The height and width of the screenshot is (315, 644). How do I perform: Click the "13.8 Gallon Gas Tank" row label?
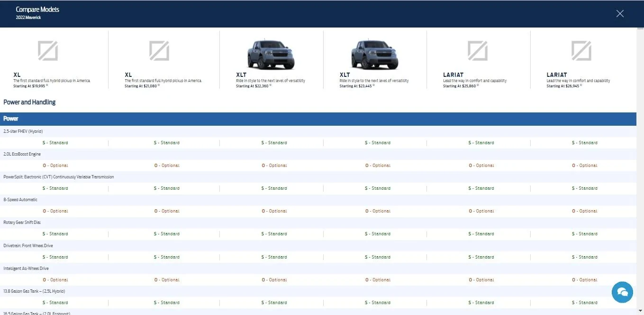click(34, 291)
